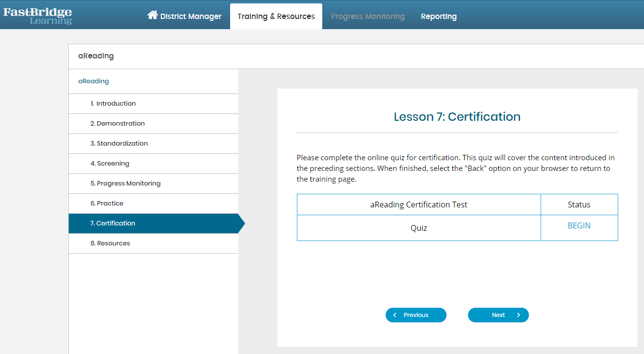
Task: Click the home icon beside District Manager
Action: click(153, 15)
